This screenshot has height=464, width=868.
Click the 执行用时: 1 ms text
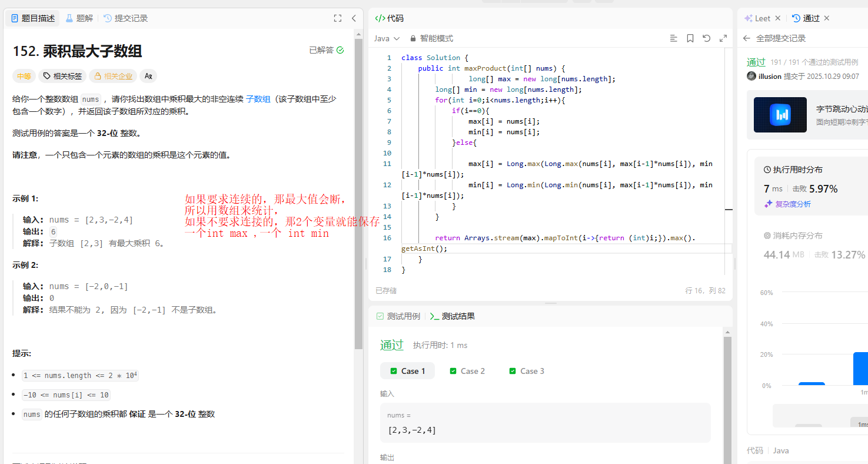(440, 345)
